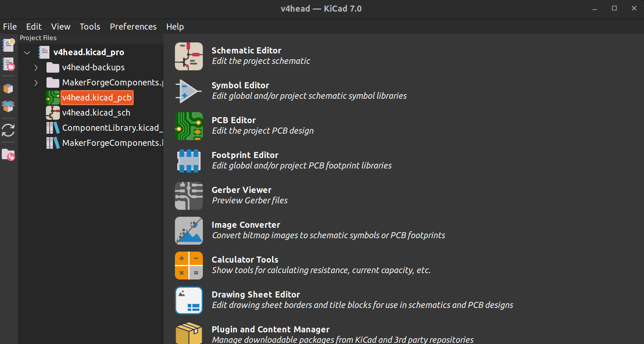Click the ComponentLibrary library books icon
This screenshot has width=644, height=344.
pos(53,128)
